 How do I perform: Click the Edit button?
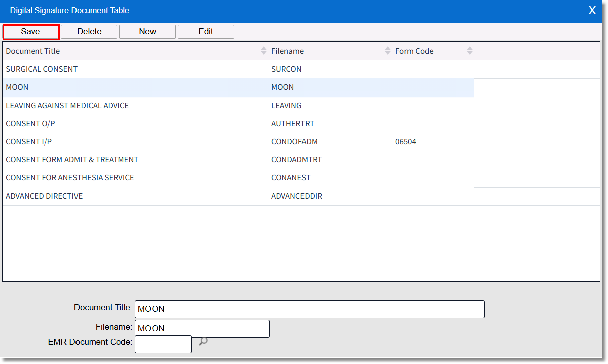point(206,32)
